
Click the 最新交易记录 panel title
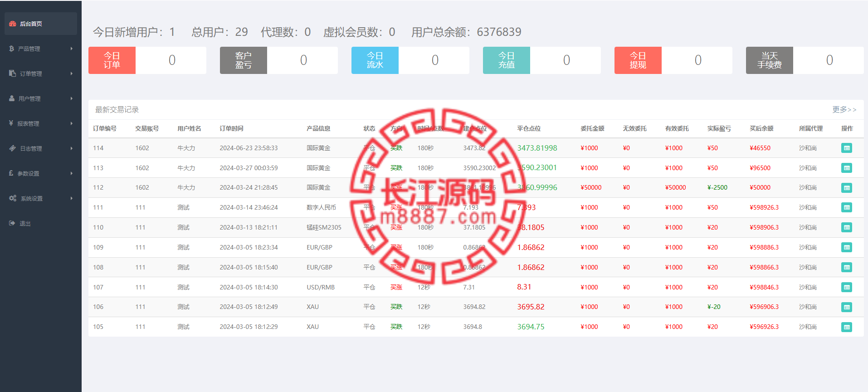point(117,109)
